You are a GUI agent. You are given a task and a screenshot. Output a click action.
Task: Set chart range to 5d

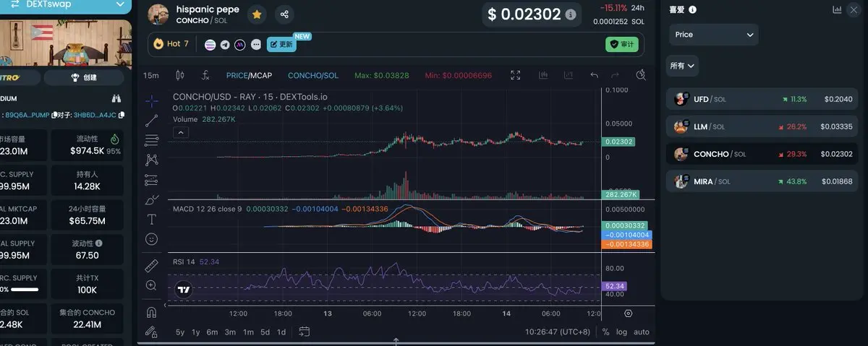[x=265, y=332]
